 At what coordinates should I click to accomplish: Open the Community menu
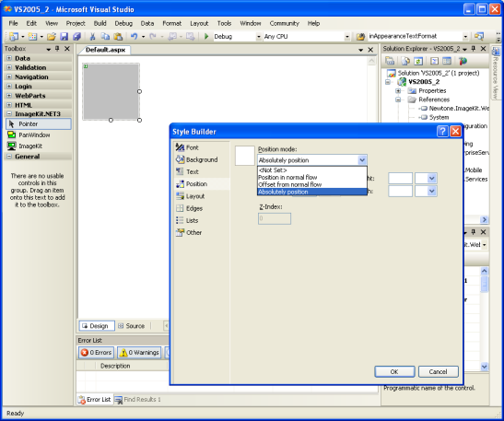tap(284, 23)
